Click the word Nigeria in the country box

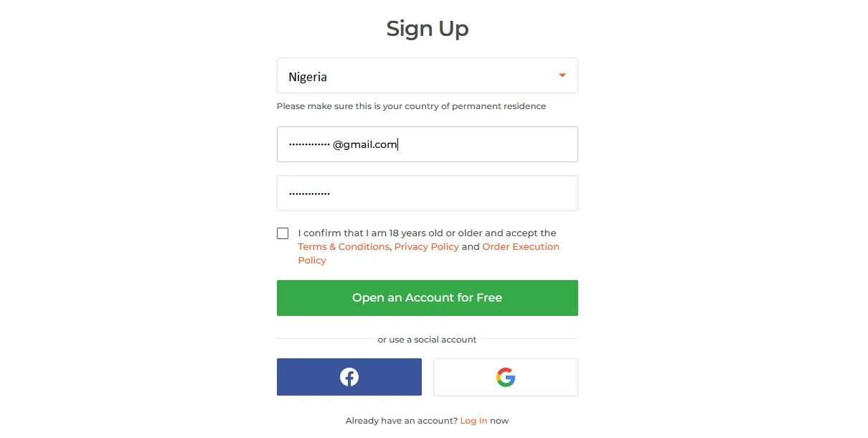click(308, 77)
